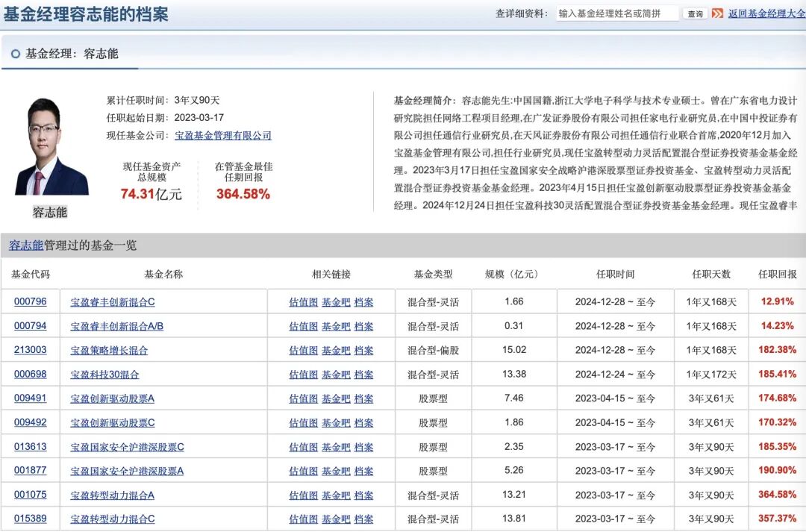The image size is (806, 532).
Task: Open 估值图 for 宝盈国家安全沪港深股票C
Action: coord(303,447)
